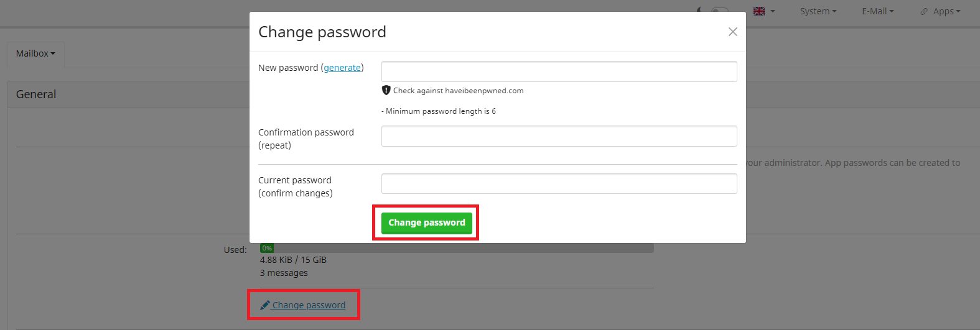Click the General section header
The width and height of the screenshot is (980, 330).
coord(36,94)
